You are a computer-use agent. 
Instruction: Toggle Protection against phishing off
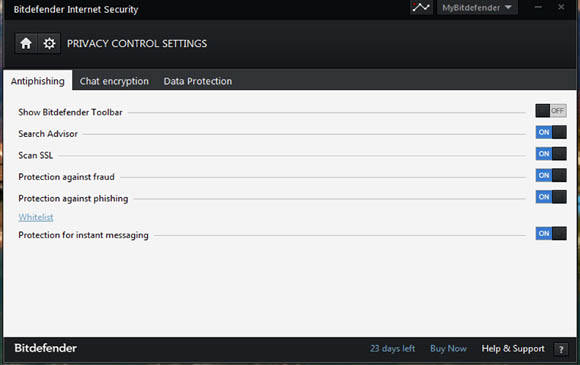(551, 197)
